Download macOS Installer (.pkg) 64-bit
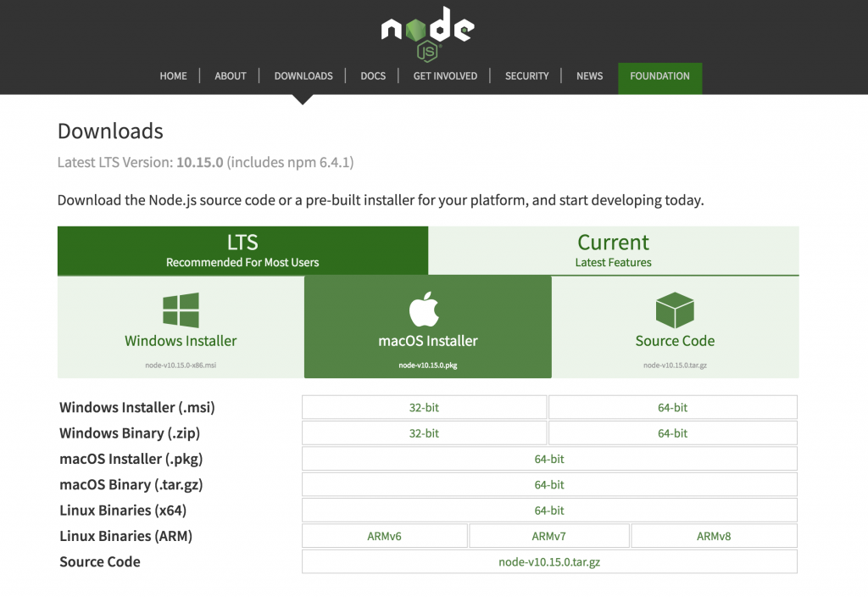The image size is (868, 597). tap(549, 459)
